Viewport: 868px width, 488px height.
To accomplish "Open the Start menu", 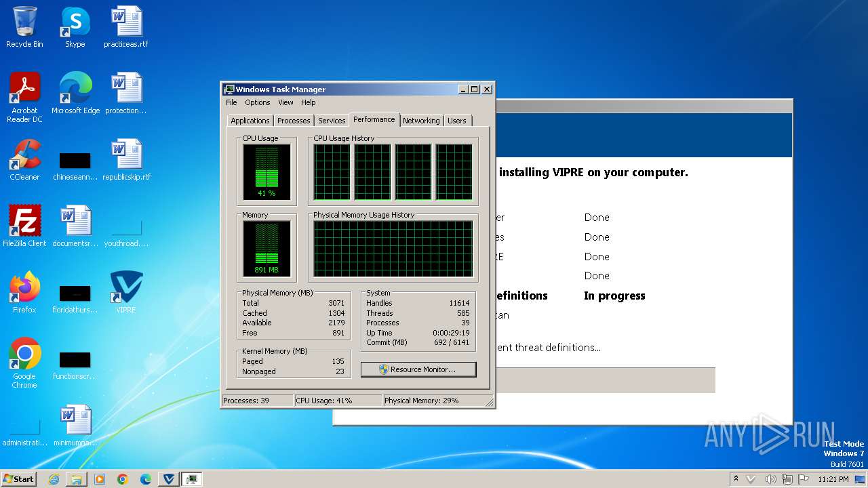I will click(x=19, y=479).
